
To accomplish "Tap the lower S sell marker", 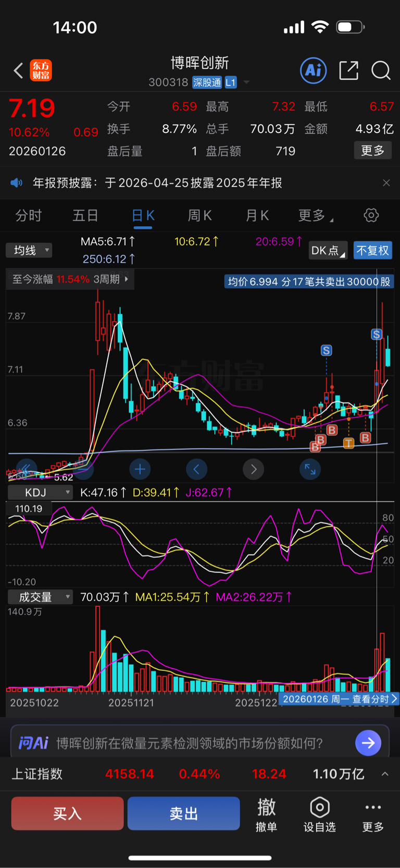I will click(x=326, y=351).
